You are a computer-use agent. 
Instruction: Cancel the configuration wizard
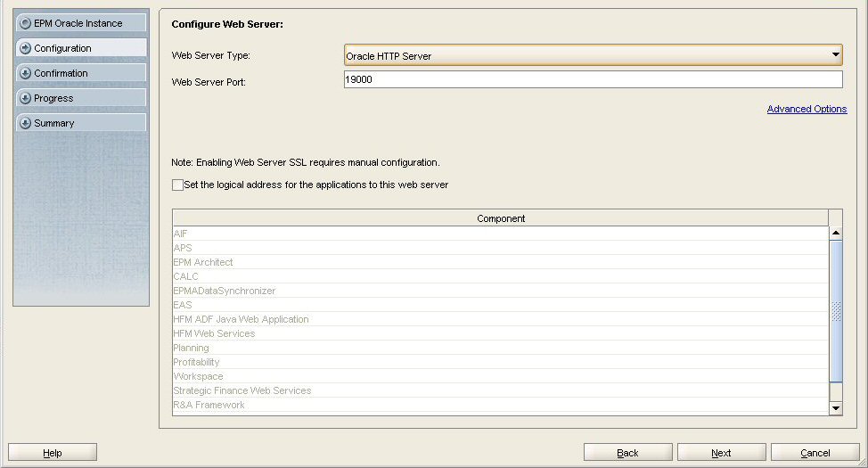815,453
